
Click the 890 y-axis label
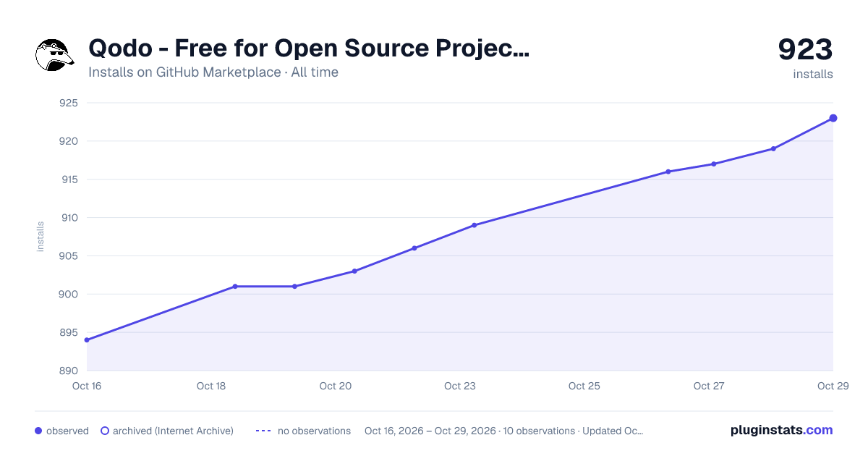point(69,371)
